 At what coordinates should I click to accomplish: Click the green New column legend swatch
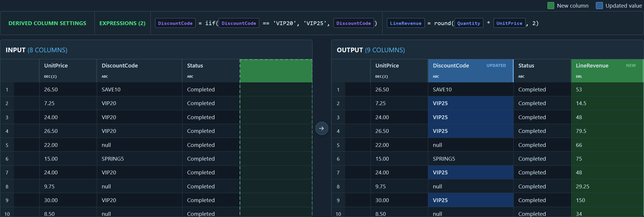551,6
